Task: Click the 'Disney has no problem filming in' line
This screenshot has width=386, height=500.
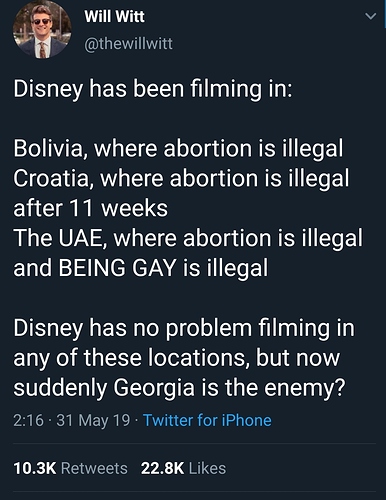Action: coord(184,328)
